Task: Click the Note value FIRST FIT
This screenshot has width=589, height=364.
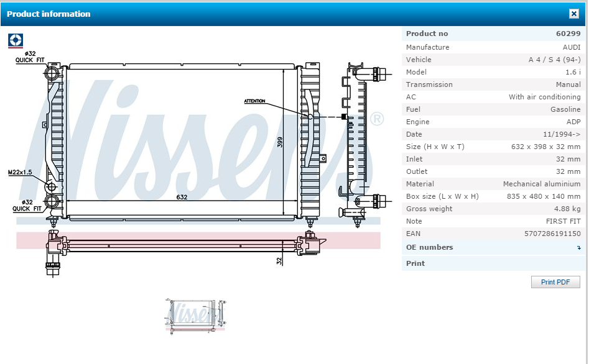Action: coord(563,221)
